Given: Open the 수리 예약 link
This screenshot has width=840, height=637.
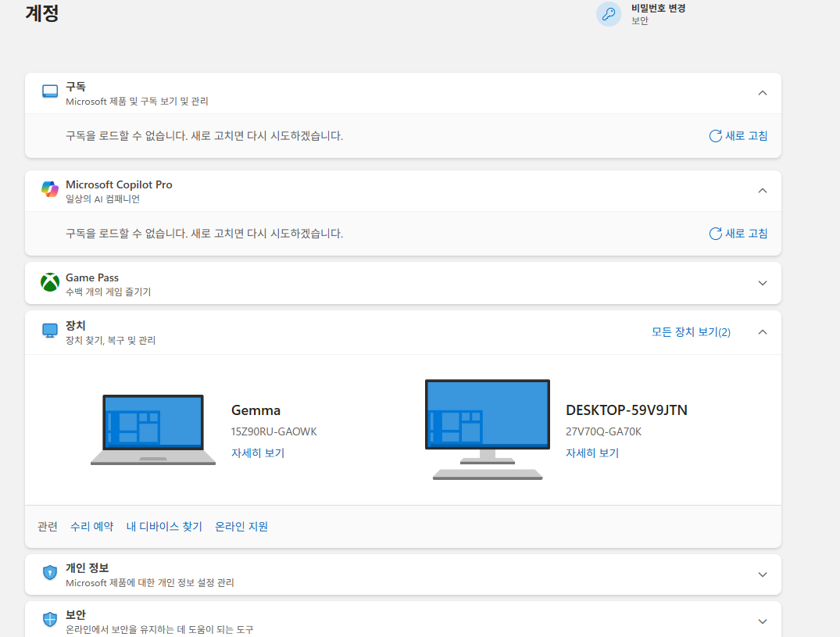Looking at the screenshot, I should point(91,527).
